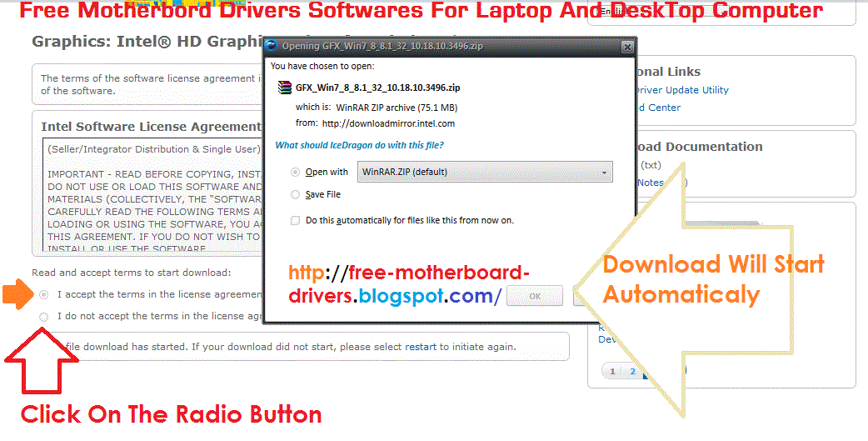Click the IceDragon browser icon in dialog title

(x=272, y=46)
